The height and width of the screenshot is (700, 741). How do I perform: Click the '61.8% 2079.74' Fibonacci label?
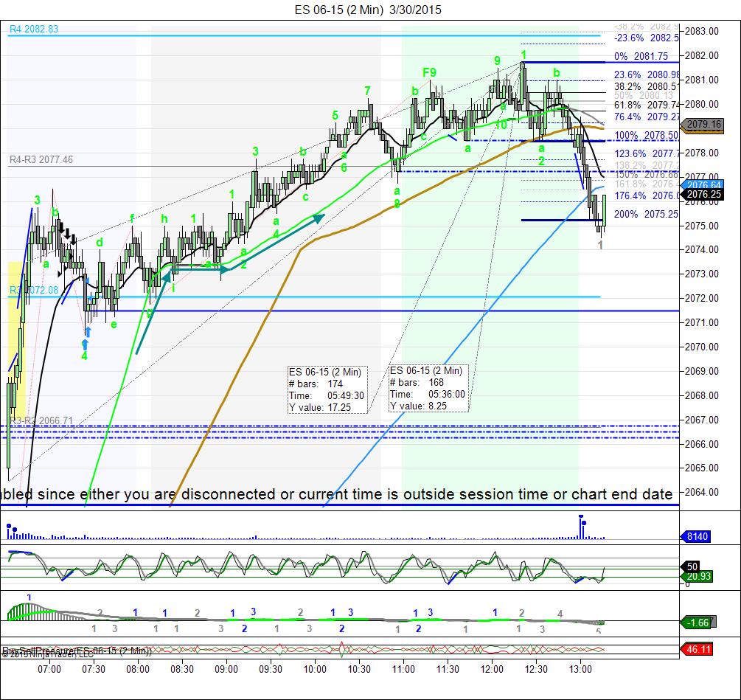[x=646, y=105]
